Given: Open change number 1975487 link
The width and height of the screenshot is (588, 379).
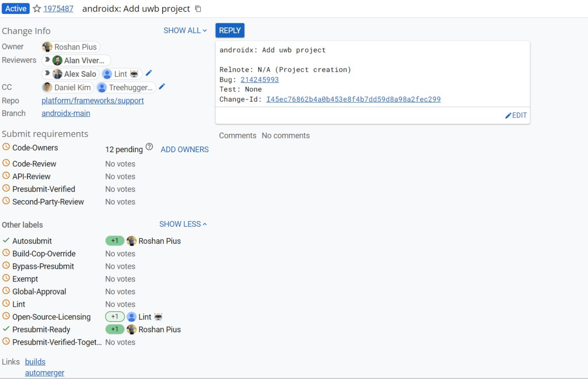Looking at the screenshot, I should click(58, 9).
